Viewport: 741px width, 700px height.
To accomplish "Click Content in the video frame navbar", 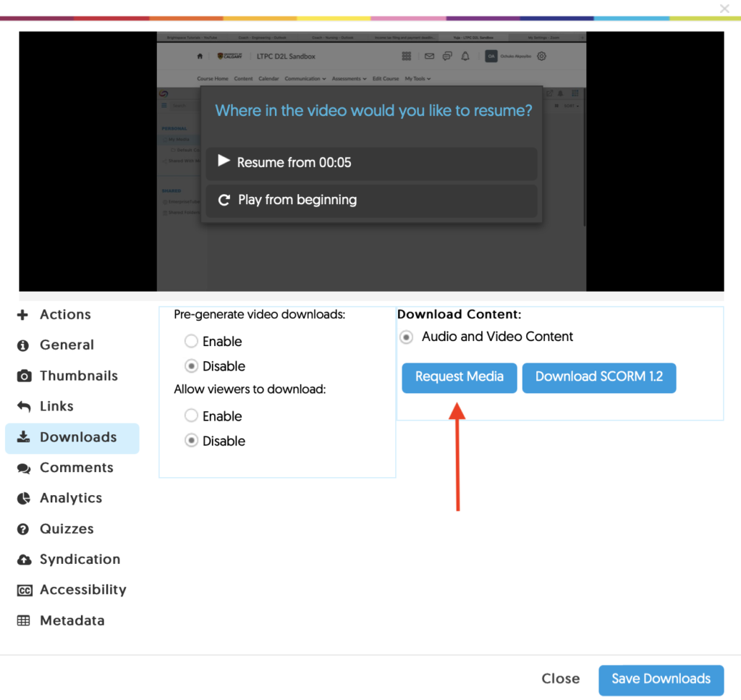I will tap(243, 78).
